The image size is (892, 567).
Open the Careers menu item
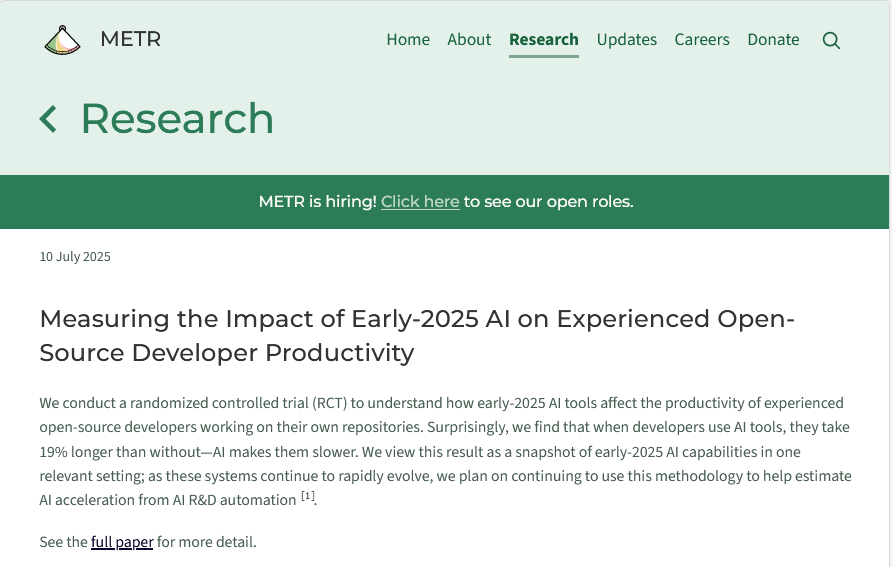(x=702, y=39)
